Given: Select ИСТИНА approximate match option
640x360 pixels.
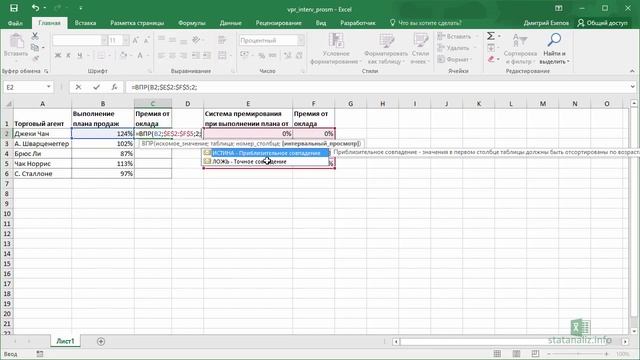Looking at the screenshot, I should pyautogui.click(x=266, y=153).
